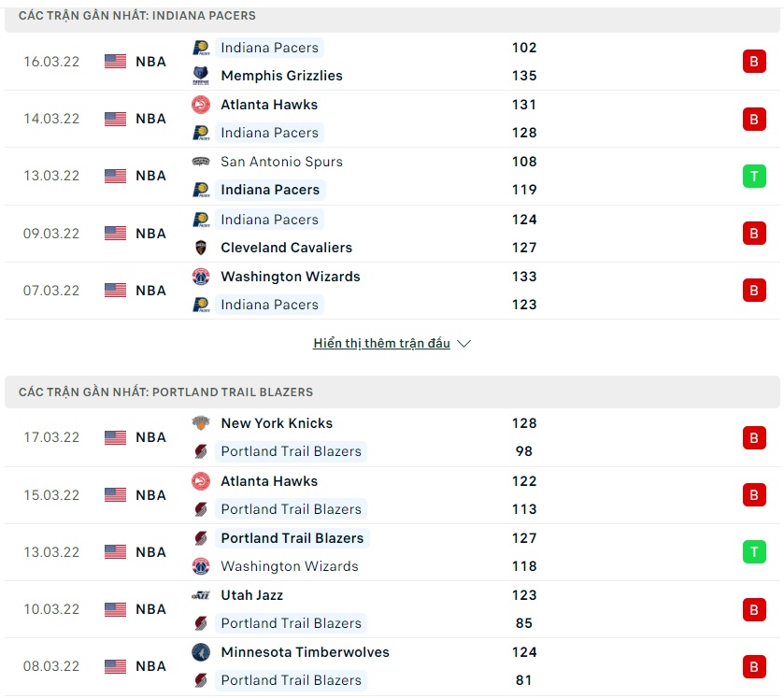
Task: Click the green T badge in the Spurs match
Action: pyautogui.click(x=754, y=176)
